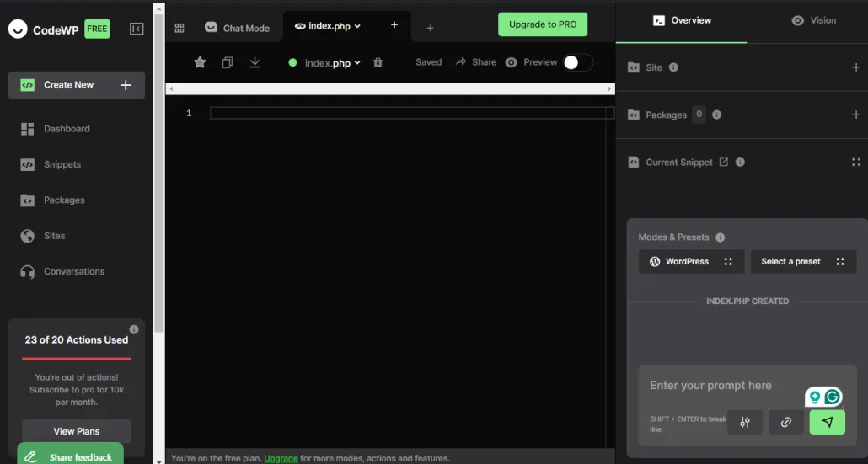Toggle the Preview switch

(578, 62)
